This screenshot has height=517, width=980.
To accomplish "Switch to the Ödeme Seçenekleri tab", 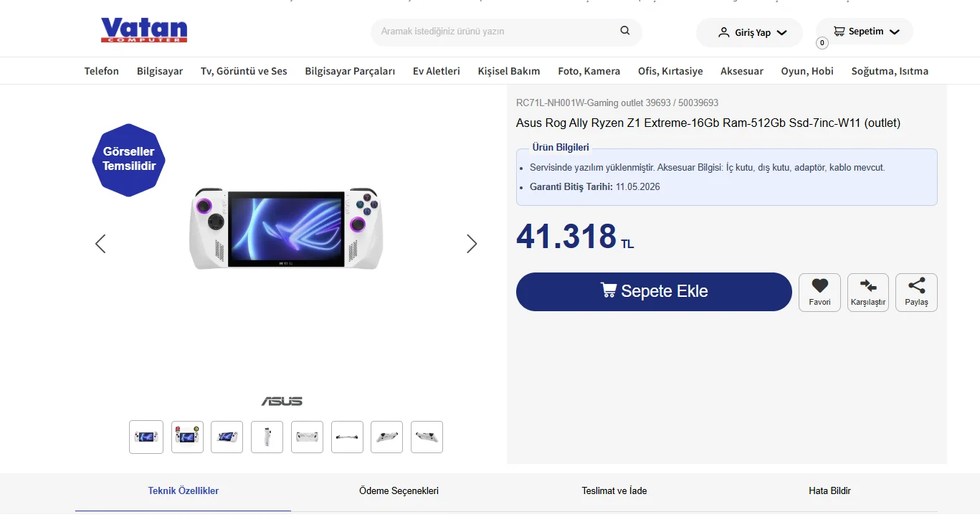I will pos(399,491).
